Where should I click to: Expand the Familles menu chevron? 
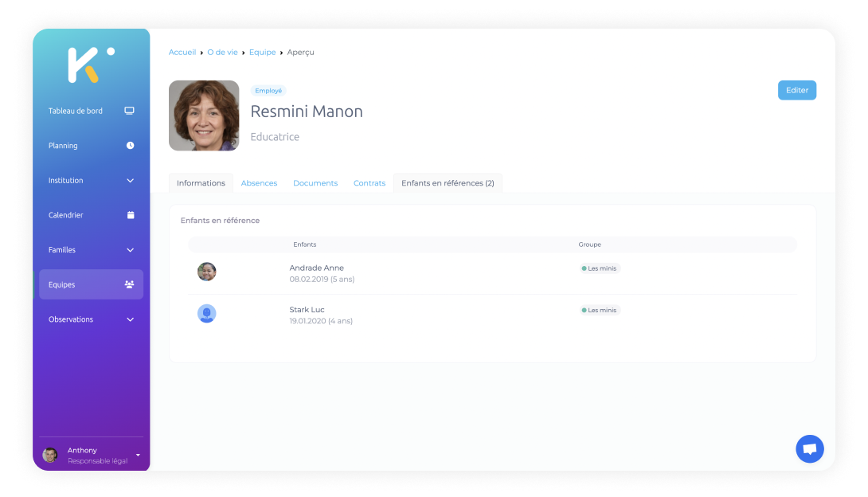pyautogui.click(x=130, y=250)
